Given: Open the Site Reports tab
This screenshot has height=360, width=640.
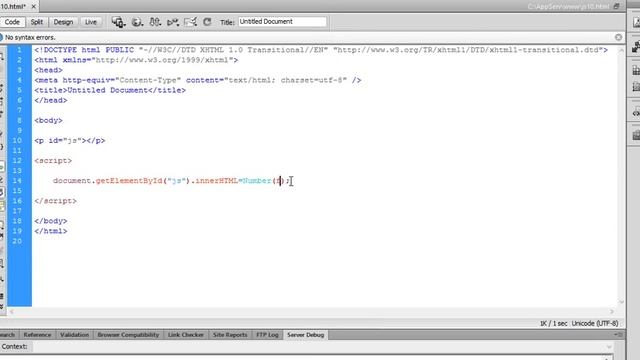Looking at the screenshot, I should [230, 335].
